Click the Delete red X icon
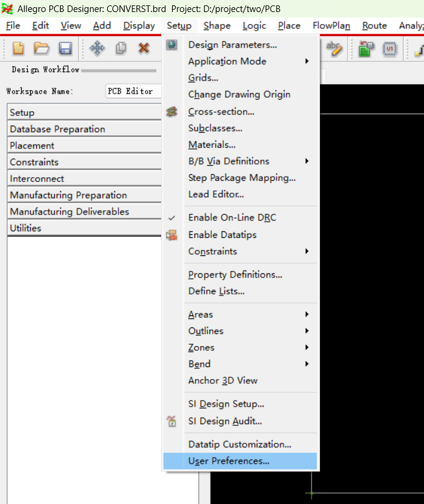Viewport: 424px width, 504px height. coord(144,49)
